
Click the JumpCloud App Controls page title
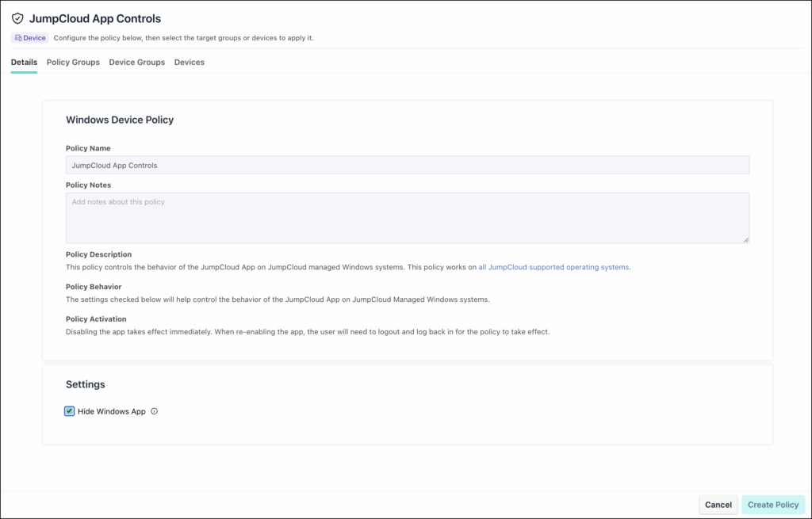(x=95, y=19)
